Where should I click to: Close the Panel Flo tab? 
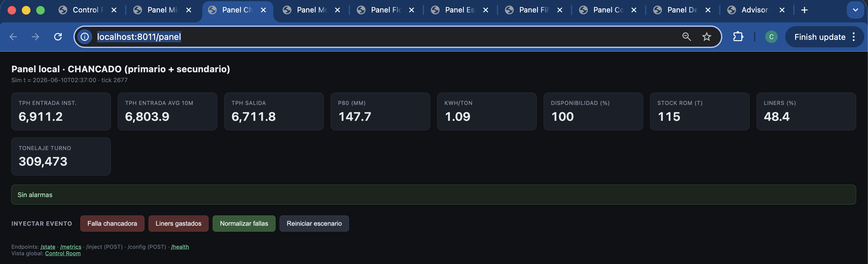pyautogui.click(x=411, y=10)
